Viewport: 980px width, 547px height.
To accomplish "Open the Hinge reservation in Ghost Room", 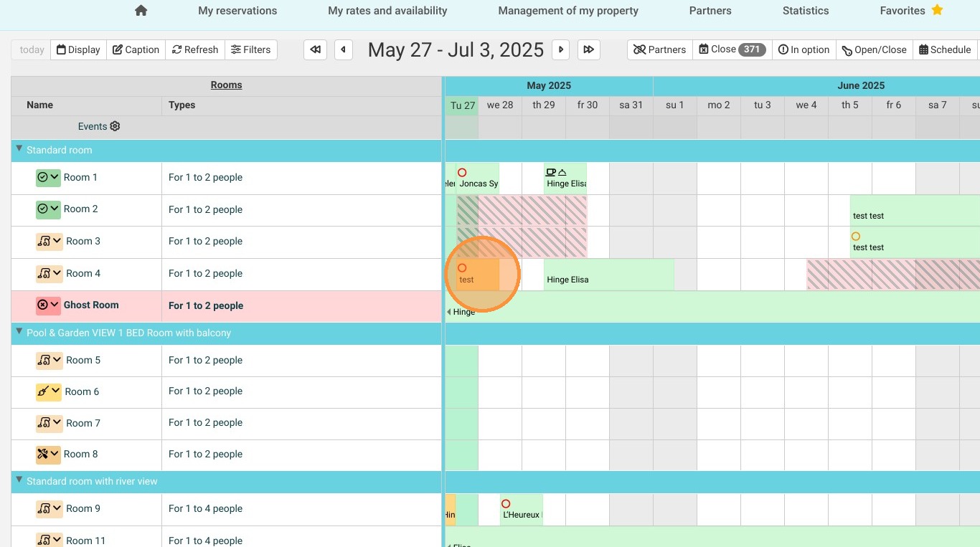I will tap(712, 307).
